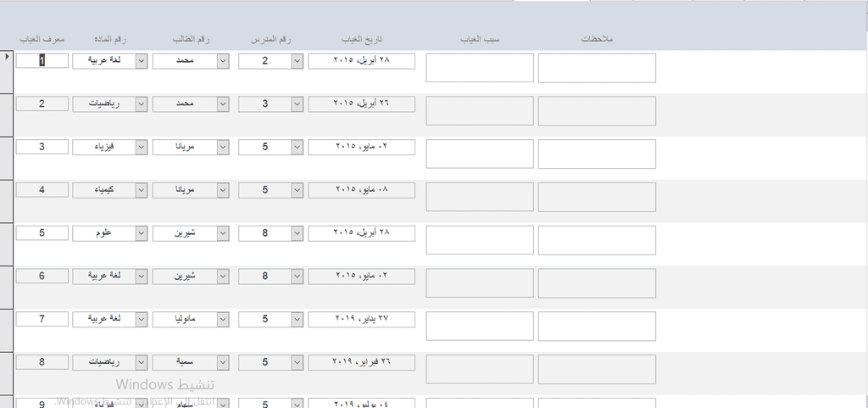Expand the student dropdown showing مانوليا
Viewport: 868px width, 408px height.
tap(222, 319)
